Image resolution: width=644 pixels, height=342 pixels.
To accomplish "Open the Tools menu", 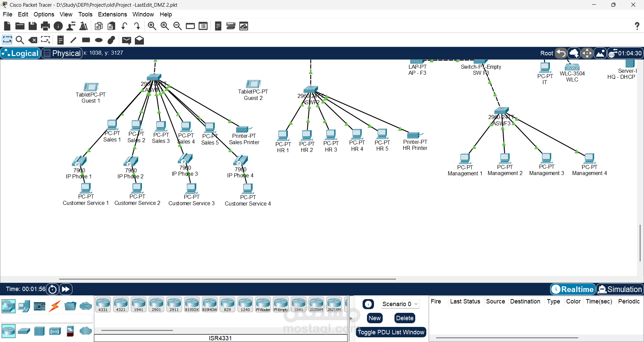I will click(x=85, y=14).
